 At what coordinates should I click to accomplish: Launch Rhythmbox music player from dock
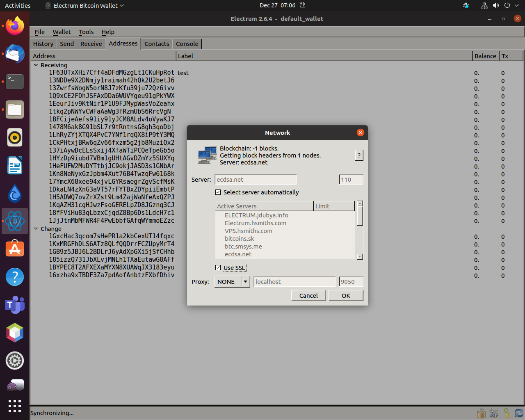tap(15, 137)
